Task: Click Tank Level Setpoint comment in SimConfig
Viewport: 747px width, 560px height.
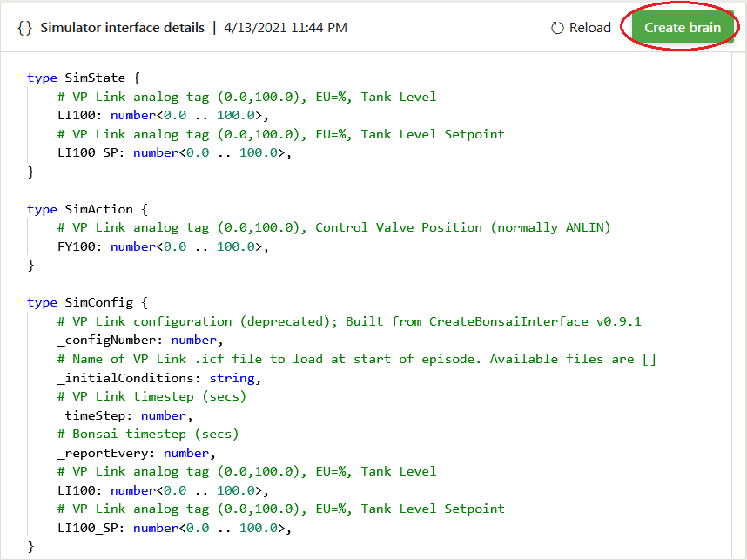Action: coord(280,509)
